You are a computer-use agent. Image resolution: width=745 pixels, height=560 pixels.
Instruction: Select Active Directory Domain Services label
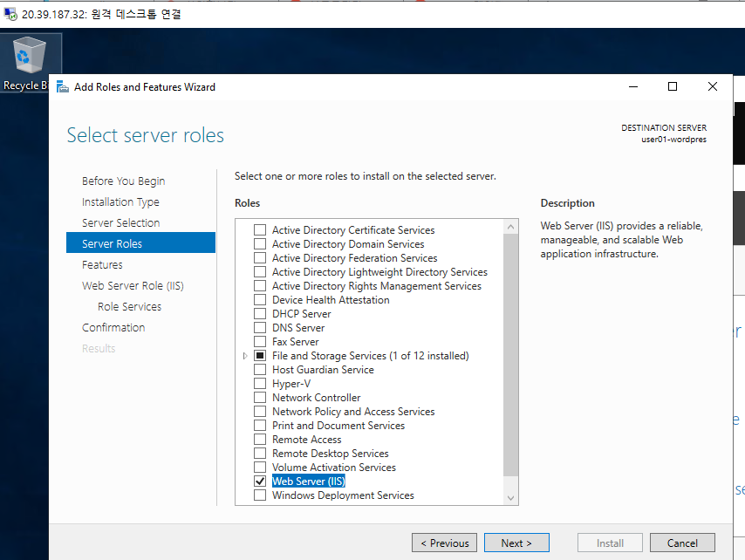tap(348, 243)
